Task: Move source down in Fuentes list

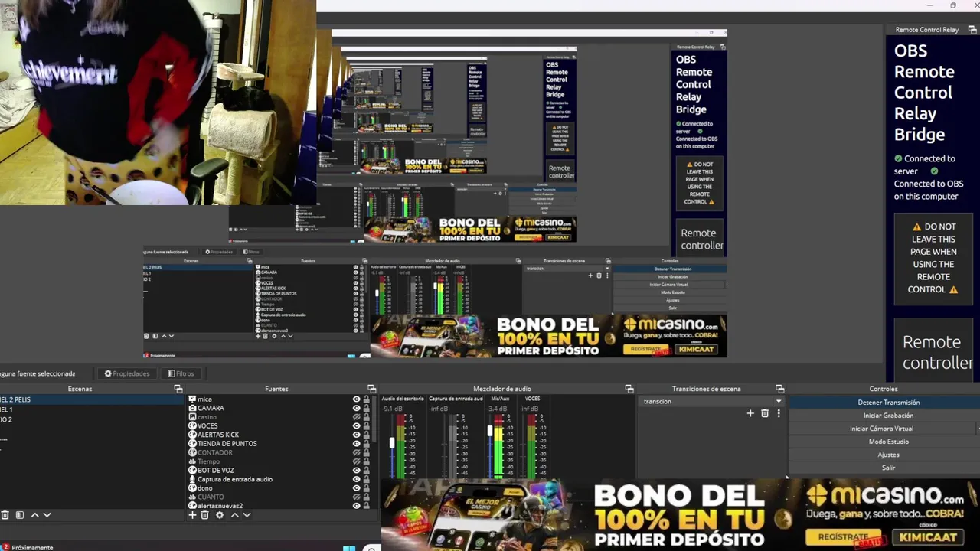Action: coord(247,515)
